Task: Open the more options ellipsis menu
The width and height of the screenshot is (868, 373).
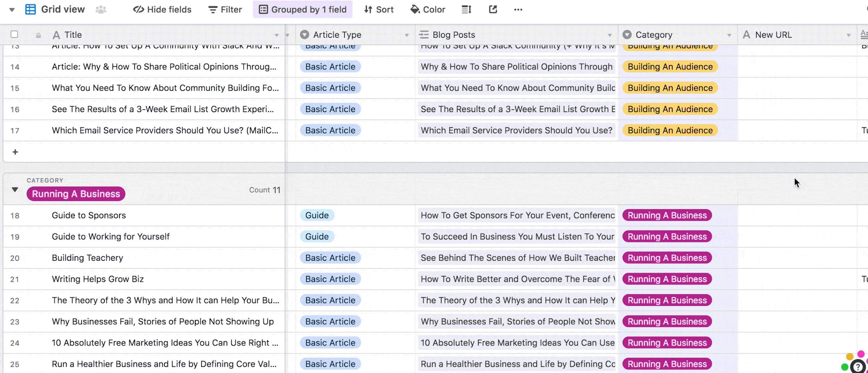Action: click(x=518, y=10)
